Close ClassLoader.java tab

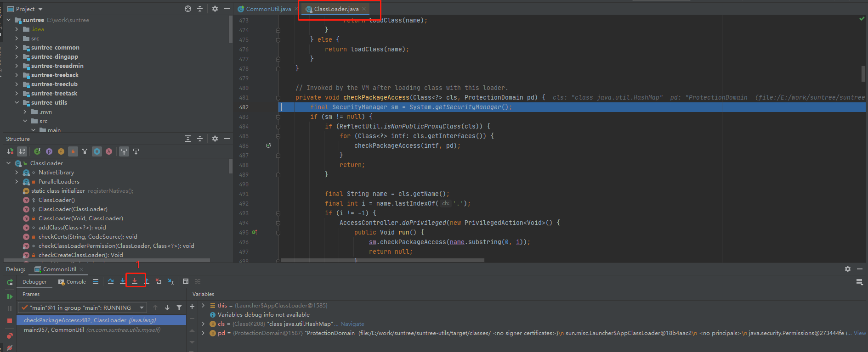tap(364, 9)
